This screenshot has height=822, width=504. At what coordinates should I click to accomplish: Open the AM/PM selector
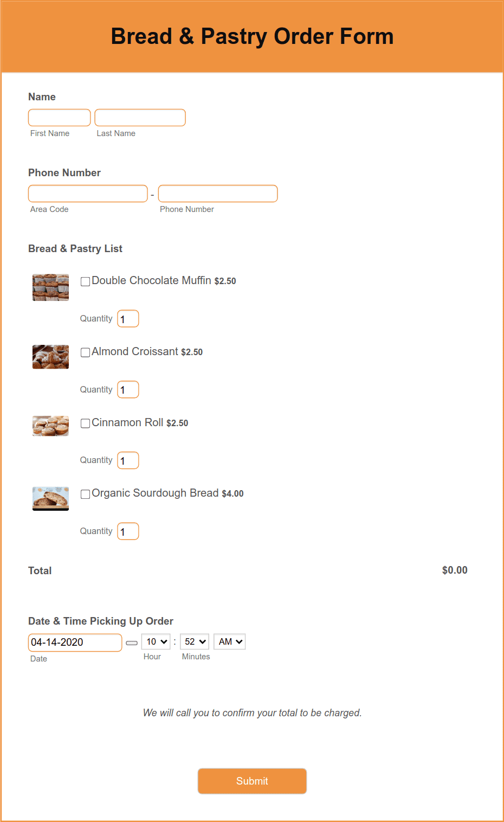[x=229, y=641]
